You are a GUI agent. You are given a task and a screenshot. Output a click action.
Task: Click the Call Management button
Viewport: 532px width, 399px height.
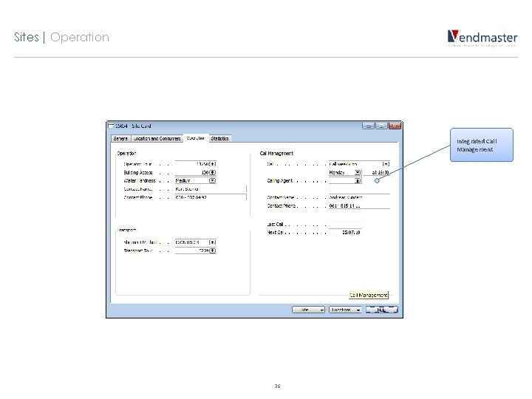pos(369,295)
